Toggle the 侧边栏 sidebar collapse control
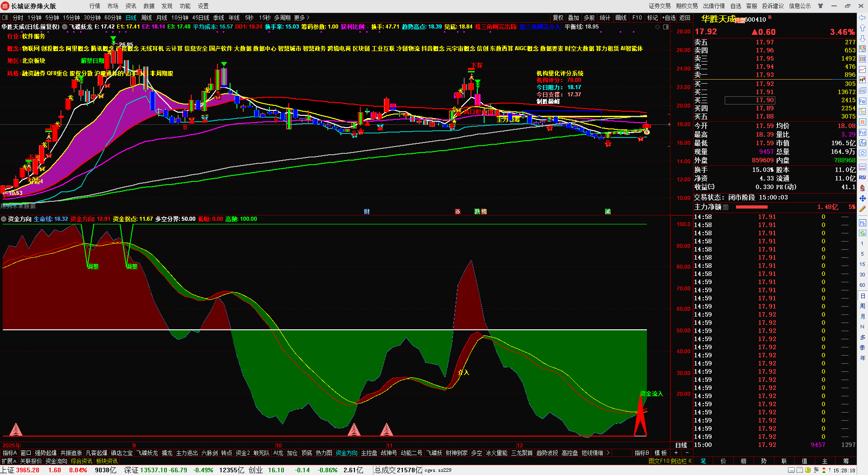 tap(681, 461)
